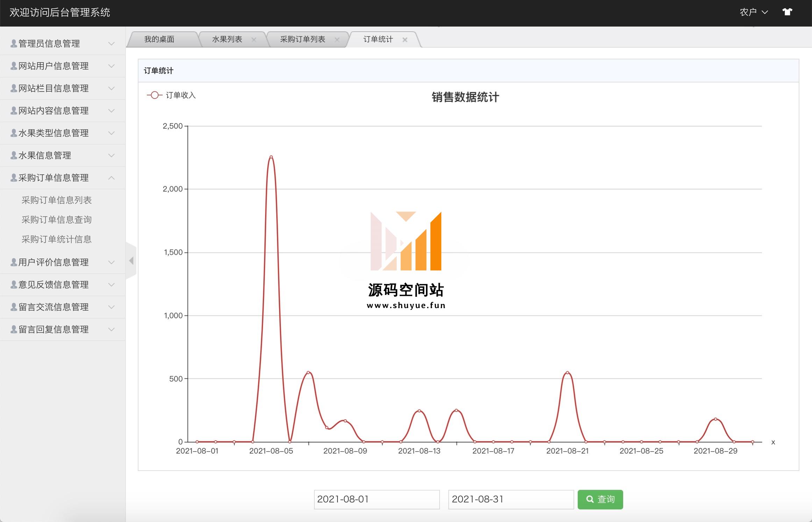
Task: Click the chart title 销售数据统计
Action: click(465, 97)
